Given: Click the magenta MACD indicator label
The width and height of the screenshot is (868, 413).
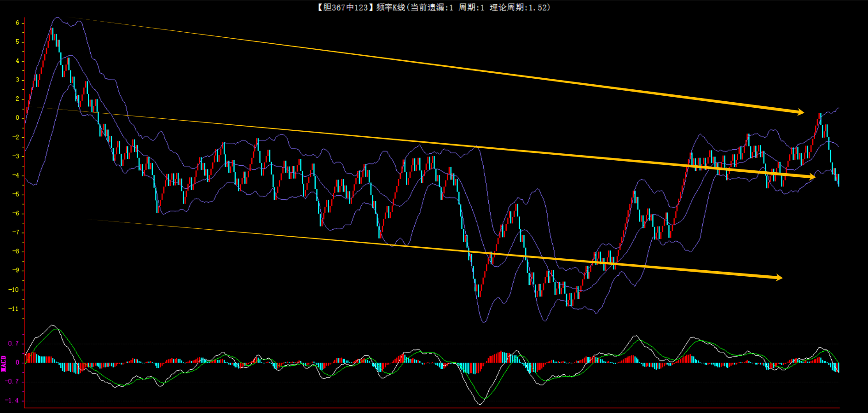Looking at the screenshot, I should coord(4,363).
